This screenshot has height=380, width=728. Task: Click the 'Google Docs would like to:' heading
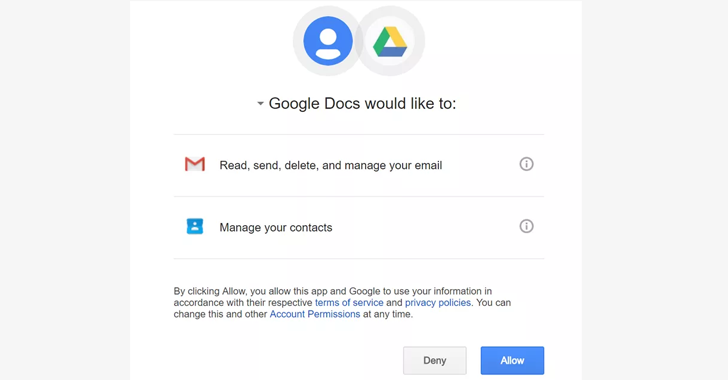(362, 103)
